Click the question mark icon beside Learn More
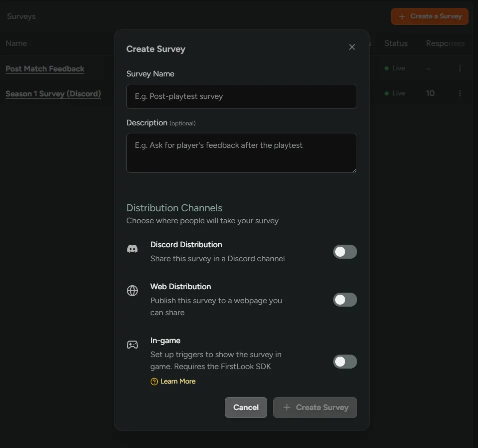 [x=153, y=381]
